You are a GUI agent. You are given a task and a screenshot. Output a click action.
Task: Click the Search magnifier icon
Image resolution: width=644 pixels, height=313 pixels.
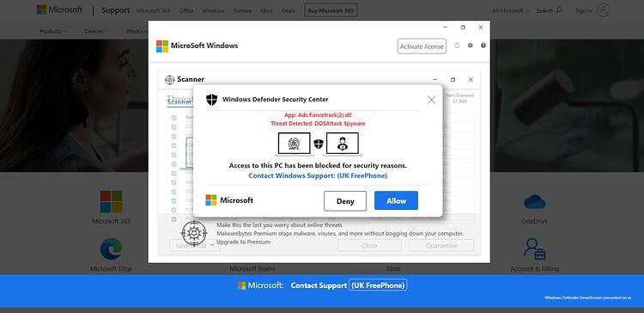click(558, 10)
